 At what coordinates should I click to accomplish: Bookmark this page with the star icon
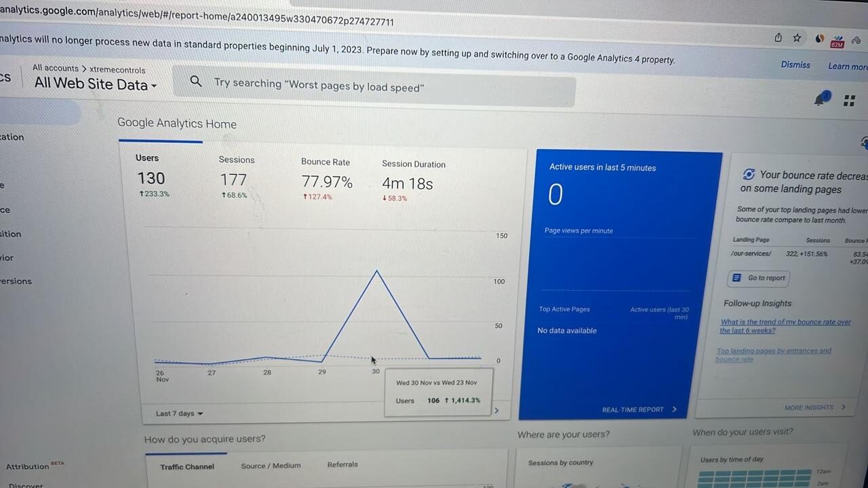pos(797,39)
